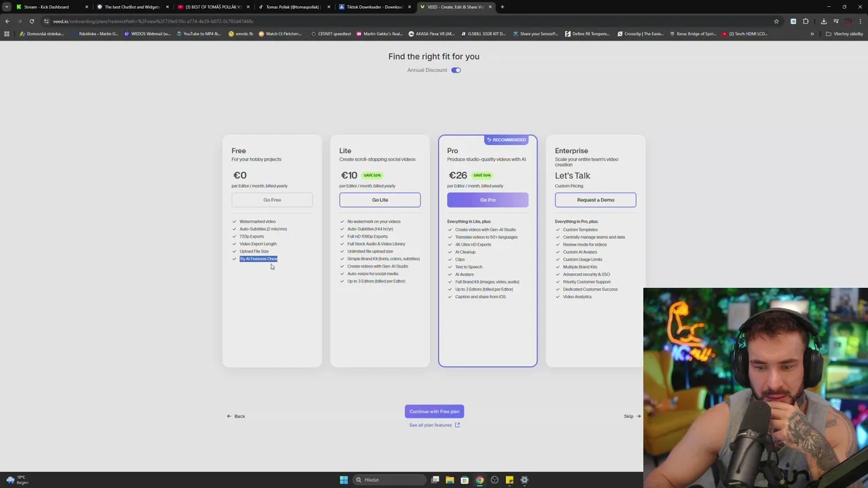Click Advanced security & SSO text
This screenshot has height=488, width=868.
(587, 274)
